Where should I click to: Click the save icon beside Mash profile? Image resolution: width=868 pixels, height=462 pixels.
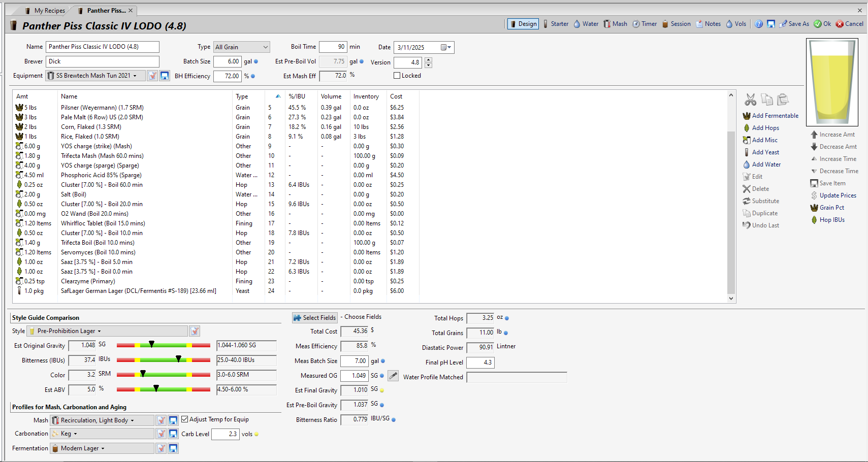click(173, 420)
